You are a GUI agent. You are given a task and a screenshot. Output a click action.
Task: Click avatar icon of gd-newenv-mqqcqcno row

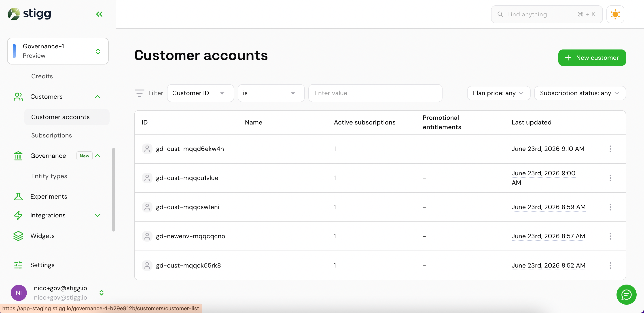pyautogui.click(x=147, y=236)
